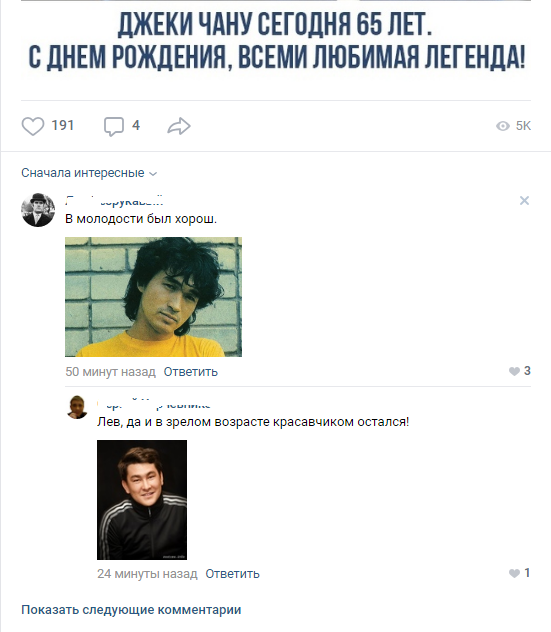Share the post with arrow icon
The height and width of the screenshot is (632, 551).
coord(179,126)
